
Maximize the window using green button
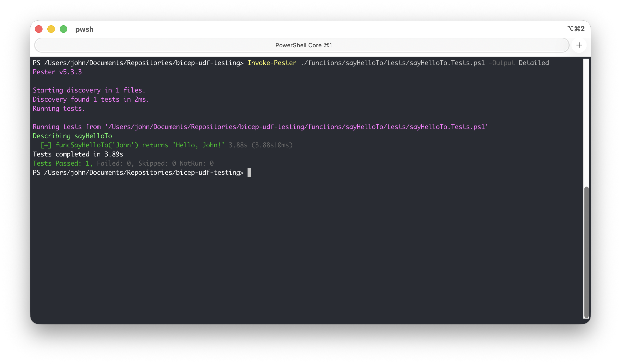63,29
